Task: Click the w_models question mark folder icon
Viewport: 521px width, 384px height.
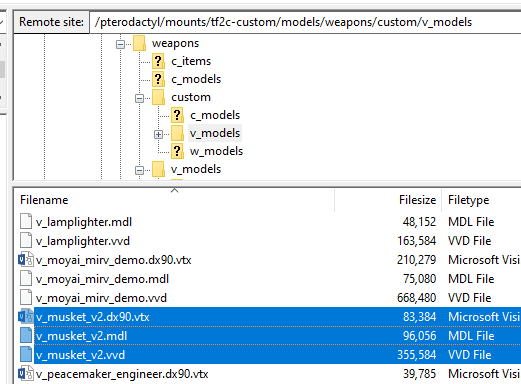Action: tap(177, 151)
